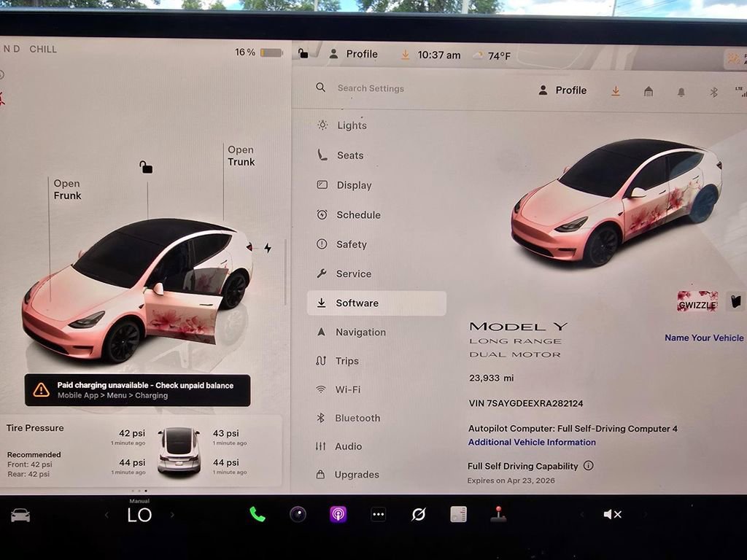Open the Bluetooth settings menu

pos(348,418)
